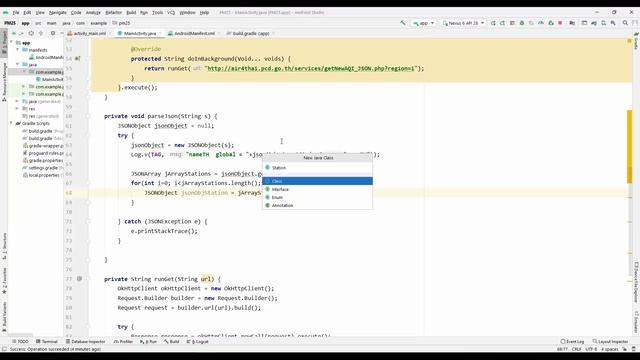Click project panel settings gear icon

click(53, 33)
